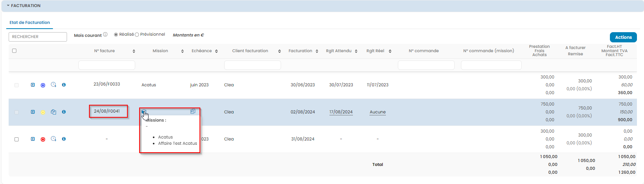The image size is (644, 184).
Task: Sort by the Rglt Attendu column
Action: [x=356, y=51]
